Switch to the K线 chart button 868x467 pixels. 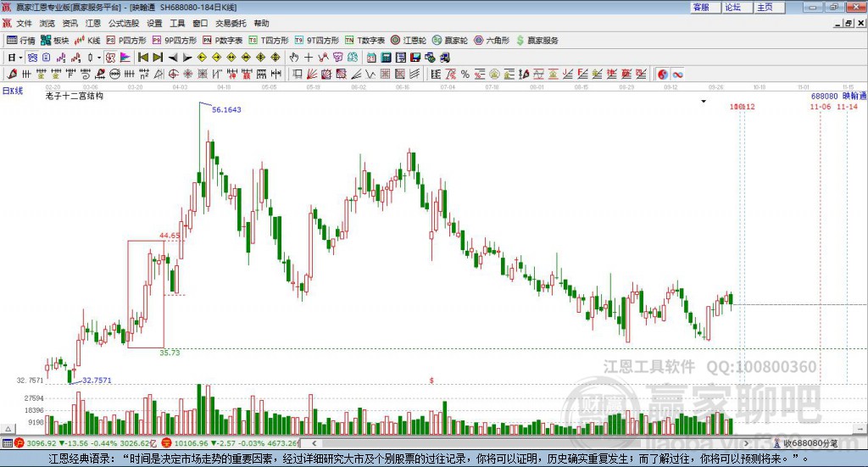pyautogui.click(x=87, y=41)
